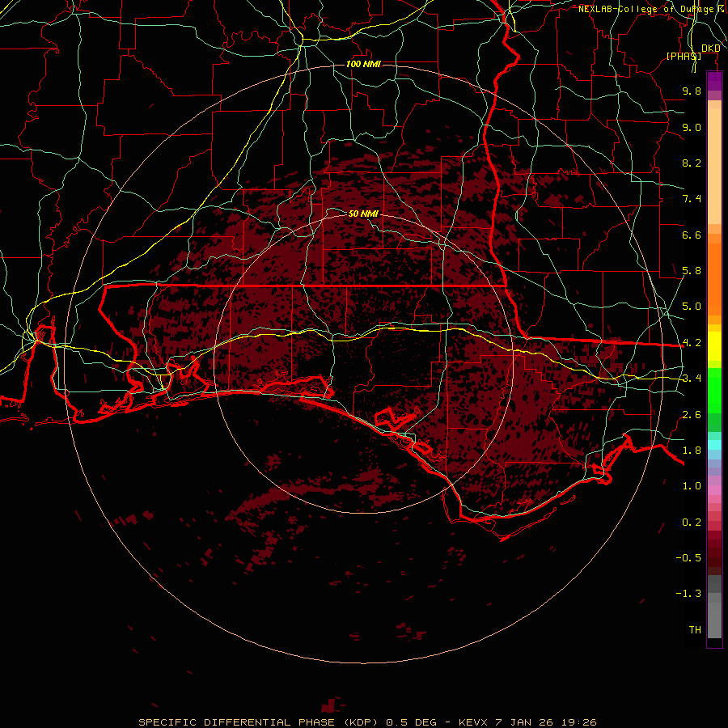The image size is (728, 728).
Task: Click the "7 JAN 26" date text
Action: point(525,722)
